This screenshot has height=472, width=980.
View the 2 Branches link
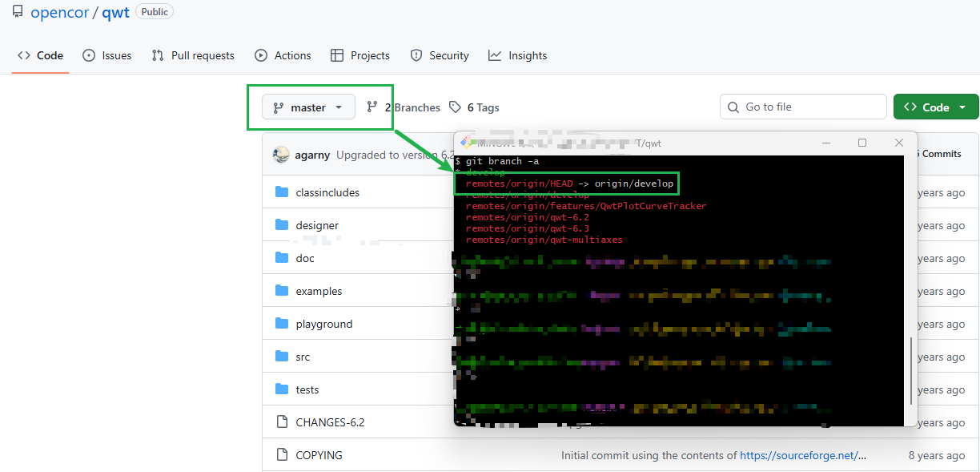tap(404, 107)
